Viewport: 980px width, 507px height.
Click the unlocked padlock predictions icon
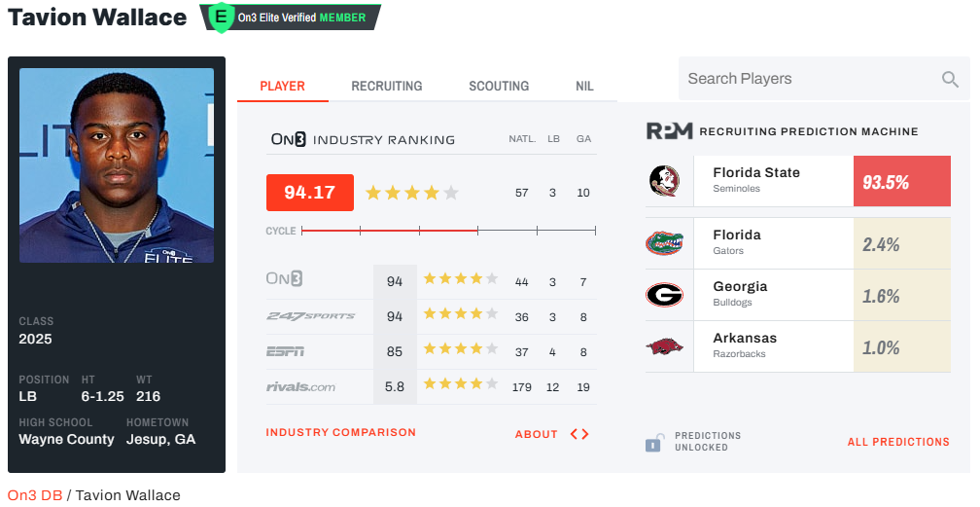[x=653, y=442]
